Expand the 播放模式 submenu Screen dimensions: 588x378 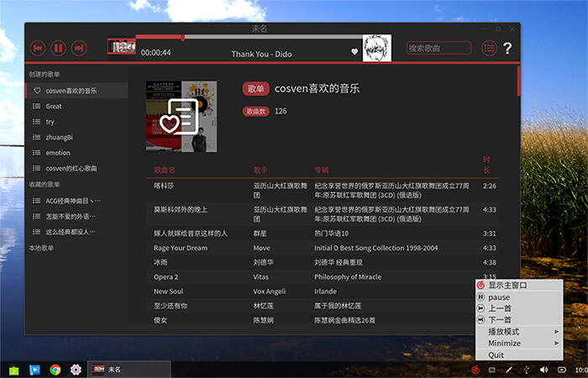coord(519,332)
